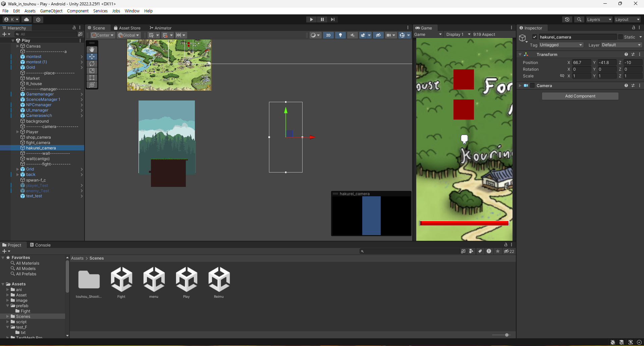Open the Tag Untagged dropdown
This screenshot has height=346, width=644.
click(x=561, y=45)
